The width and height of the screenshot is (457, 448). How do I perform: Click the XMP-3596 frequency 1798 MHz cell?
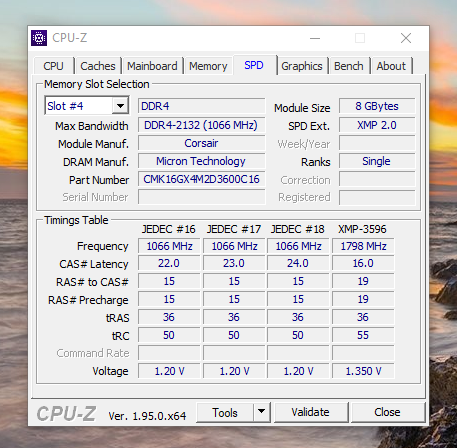[x=363, y=246]
